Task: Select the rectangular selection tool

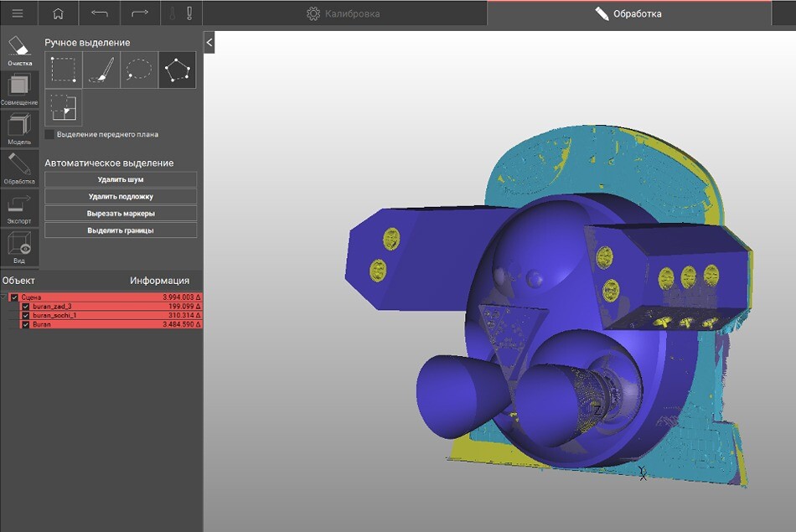Action: (x=64, y=70)
